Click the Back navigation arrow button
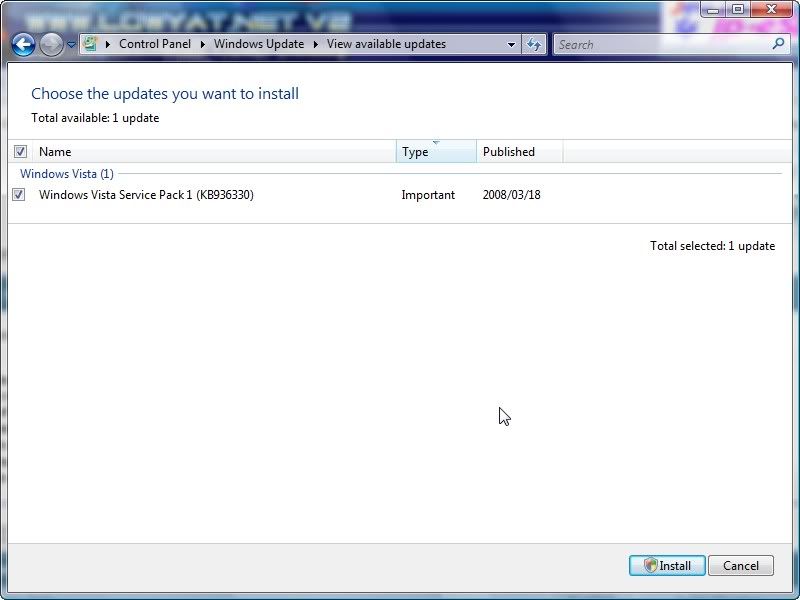The width and height of the screenshot is (800, 600). pos(24,44)
